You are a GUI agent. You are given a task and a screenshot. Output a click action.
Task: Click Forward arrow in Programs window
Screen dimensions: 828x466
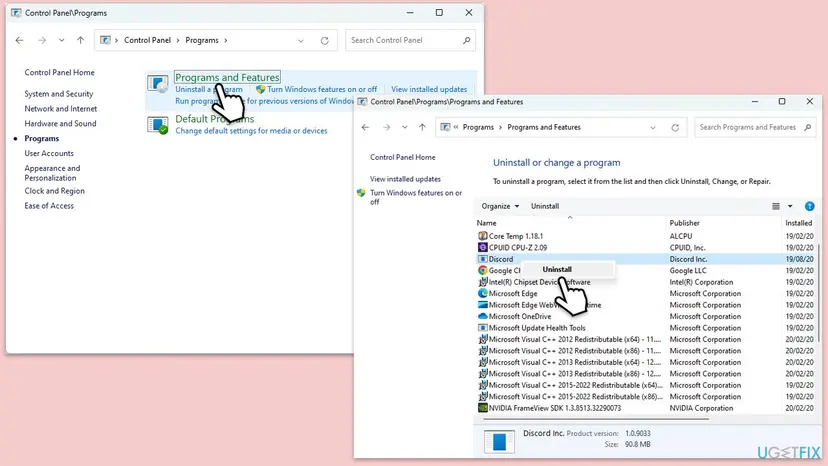[42, 40]
